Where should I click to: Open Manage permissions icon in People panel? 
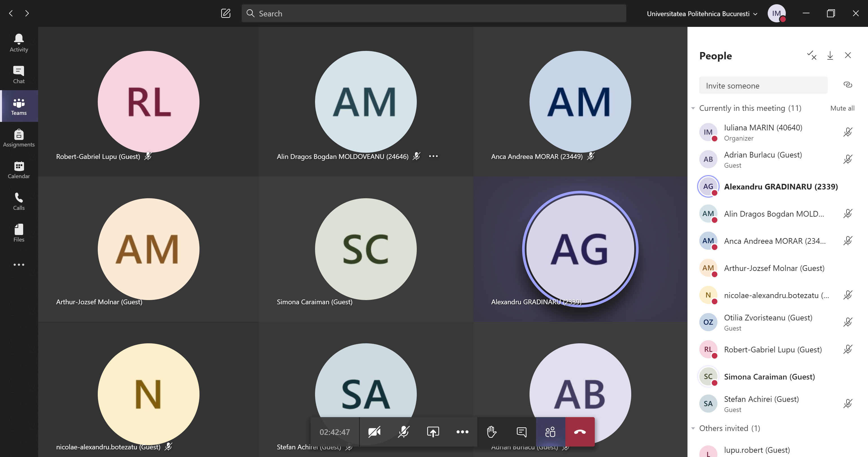coord(811,56)
